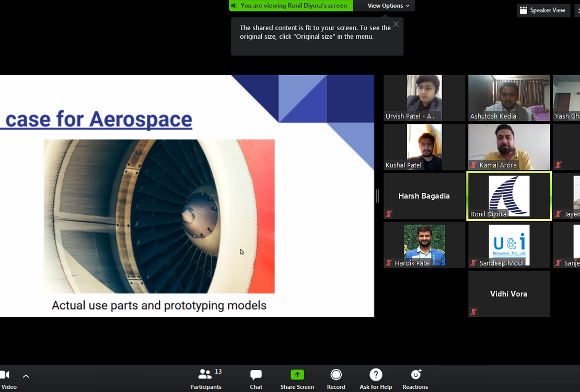Screen dimensions: 580x392
Task: Switch to Speaker View
Action: click(x=542, y=10)
